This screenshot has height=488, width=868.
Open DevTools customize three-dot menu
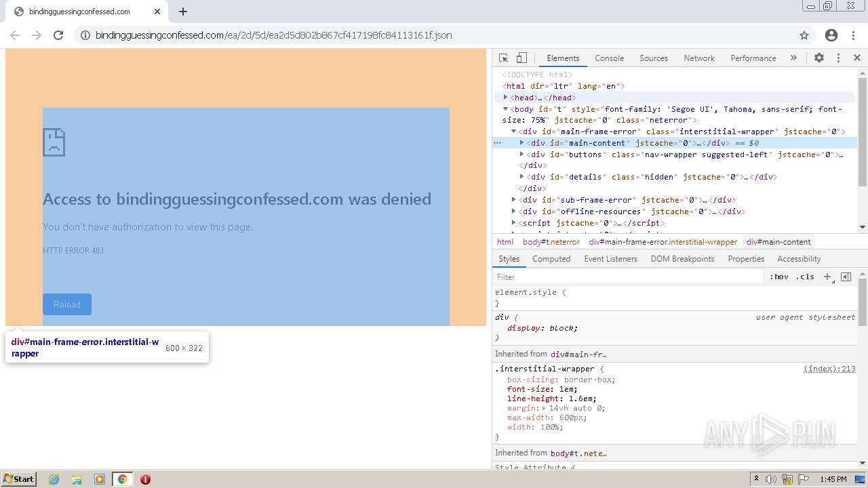838,58
